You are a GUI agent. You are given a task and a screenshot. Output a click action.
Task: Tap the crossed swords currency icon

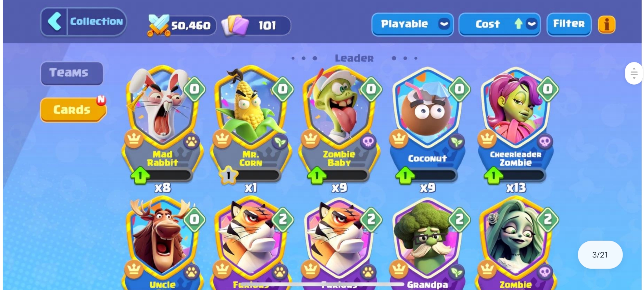[x=159, y=25]
